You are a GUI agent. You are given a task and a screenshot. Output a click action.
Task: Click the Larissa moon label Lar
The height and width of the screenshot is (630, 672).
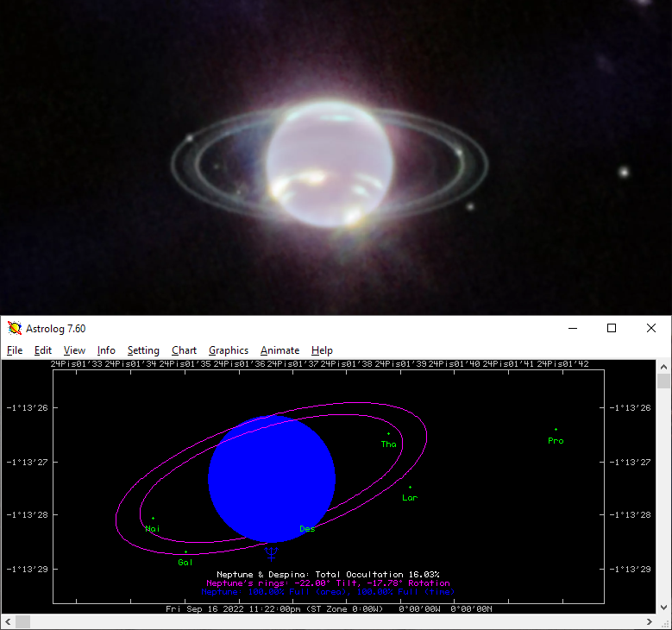(x=410, y=497)
